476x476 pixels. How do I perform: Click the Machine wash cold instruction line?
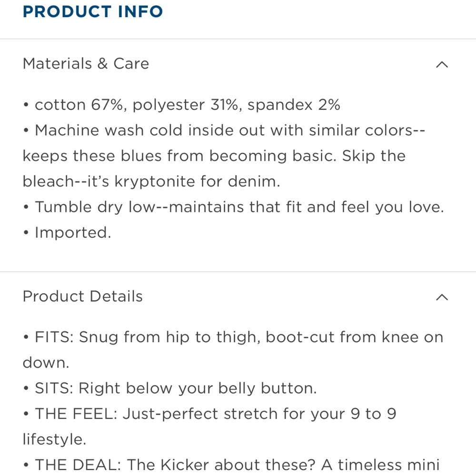tap(228, 130)
